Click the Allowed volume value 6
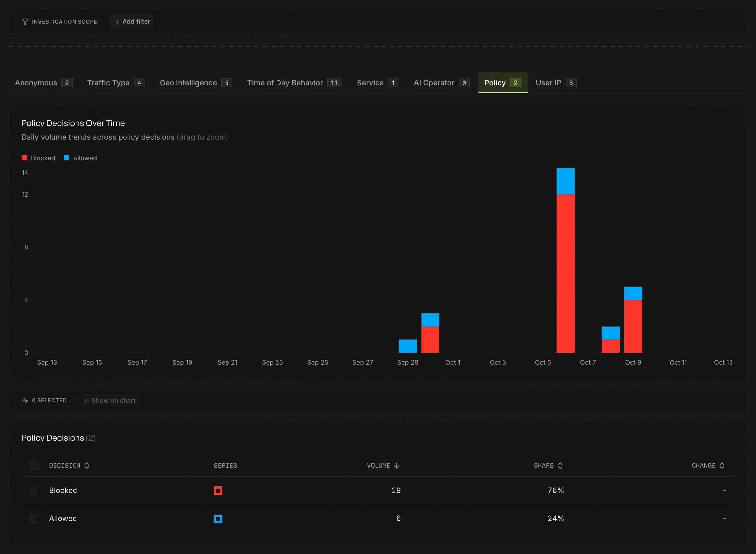The image size is (756, 554). [399, 518]
